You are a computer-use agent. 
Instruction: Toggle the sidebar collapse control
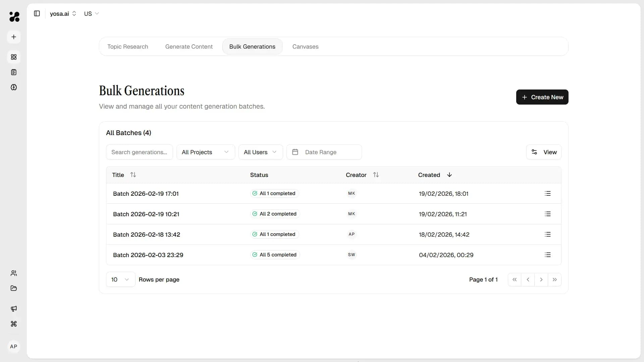click(37, 13)
